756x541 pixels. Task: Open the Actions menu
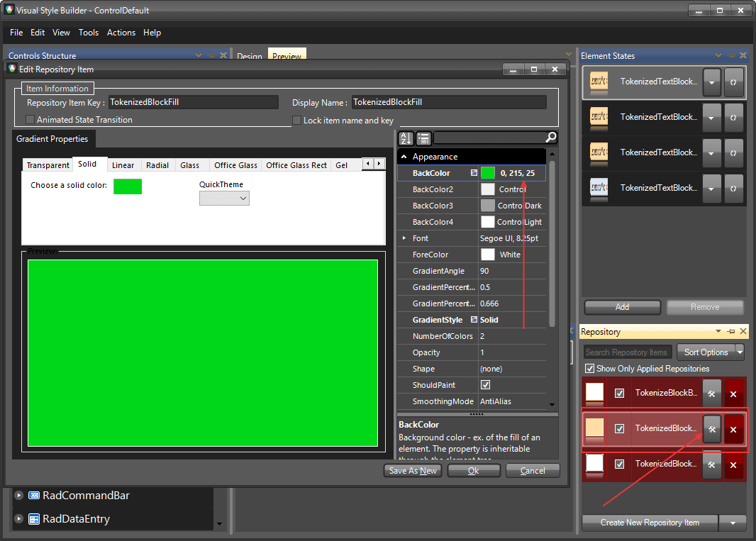[x=121, y=33]
